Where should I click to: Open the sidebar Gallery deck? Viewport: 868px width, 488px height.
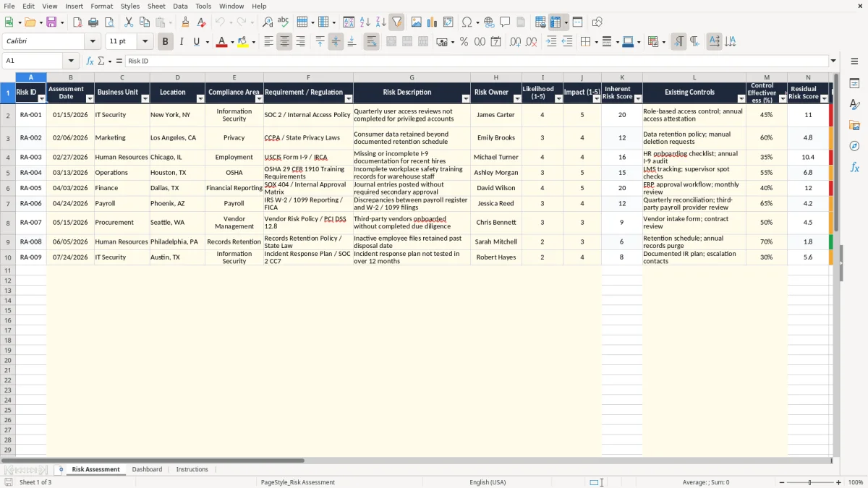(854, 125)
